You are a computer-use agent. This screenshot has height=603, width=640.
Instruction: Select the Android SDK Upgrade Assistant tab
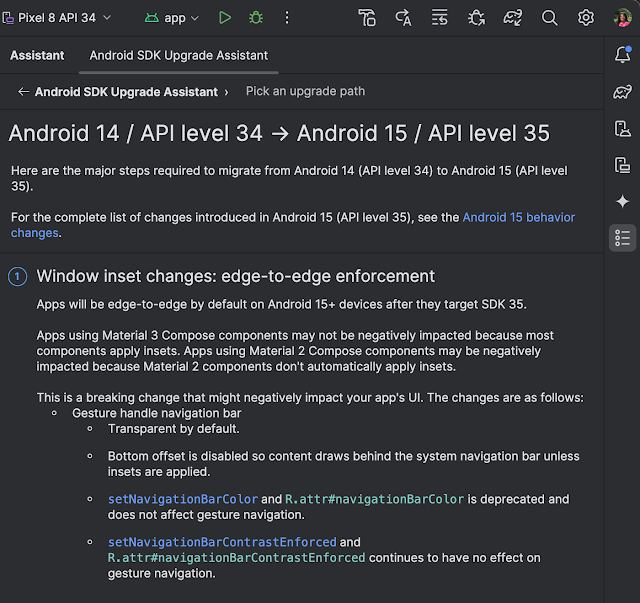click(179, 56)
